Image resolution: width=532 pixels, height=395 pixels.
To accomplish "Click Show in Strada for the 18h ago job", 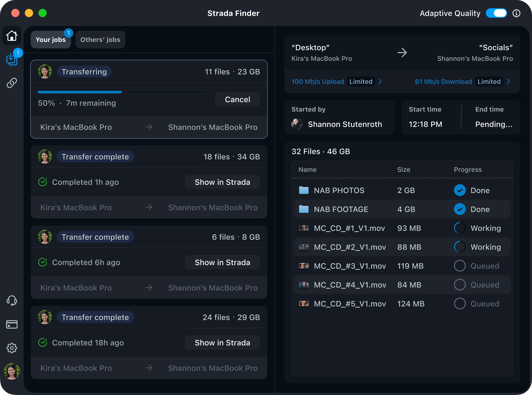I will [222, 343].
